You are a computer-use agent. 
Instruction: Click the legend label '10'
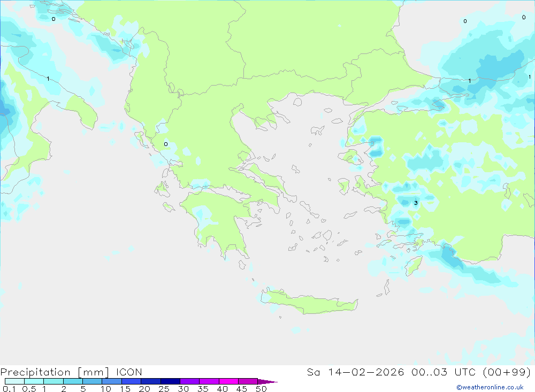point(106,389)
